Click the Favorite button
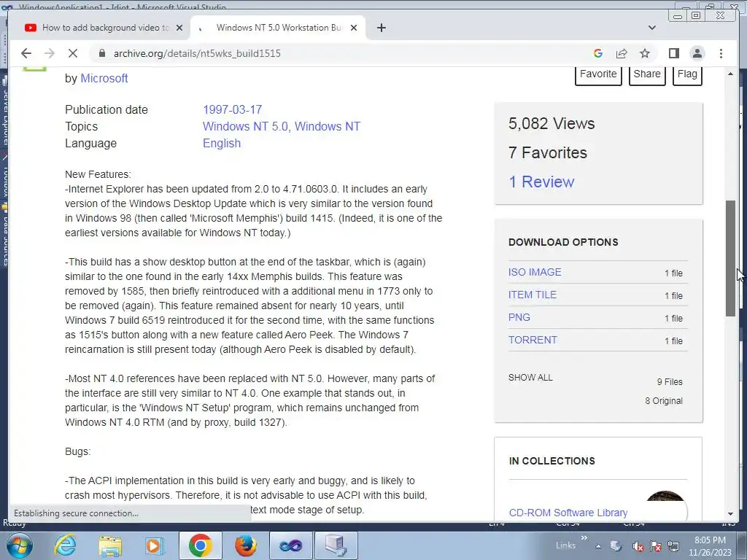747x560 pixels. (x=598, y=75)
